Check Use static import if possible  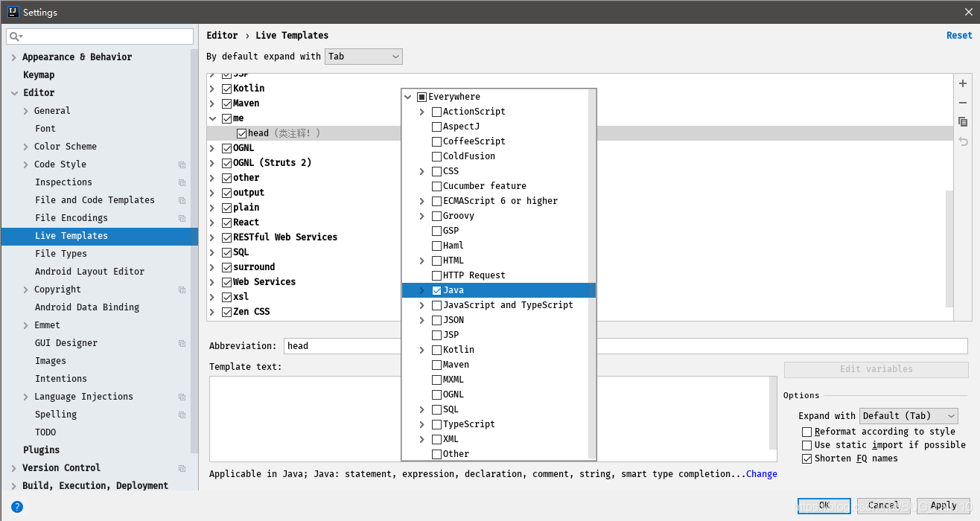point(806,445)
